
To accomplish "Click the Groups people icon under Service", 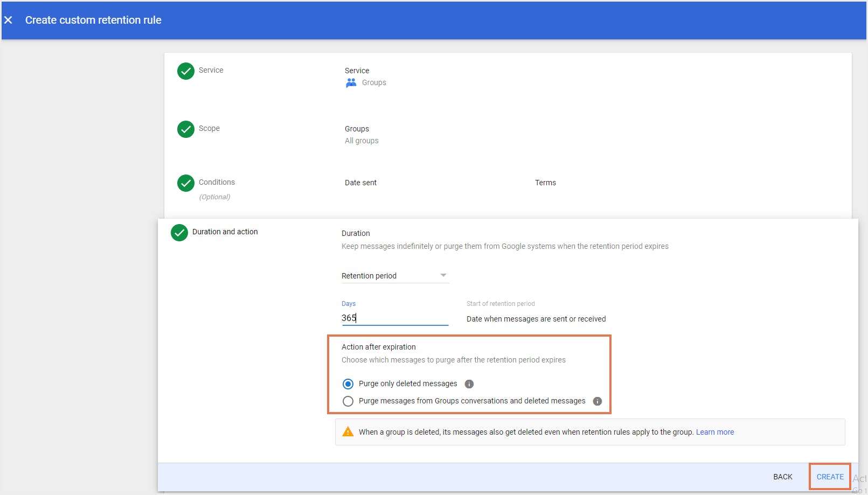I will pos(351,82).
